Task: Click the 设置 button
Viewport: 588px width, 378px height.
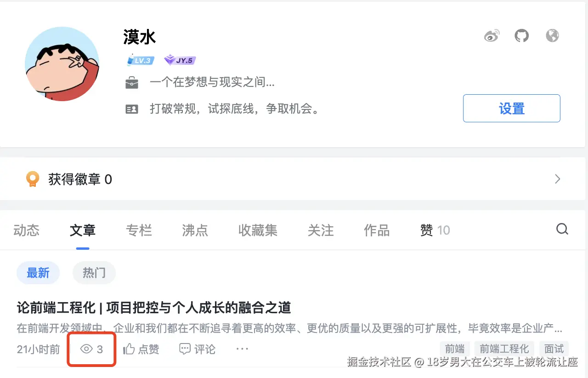Action: point(511,108)
